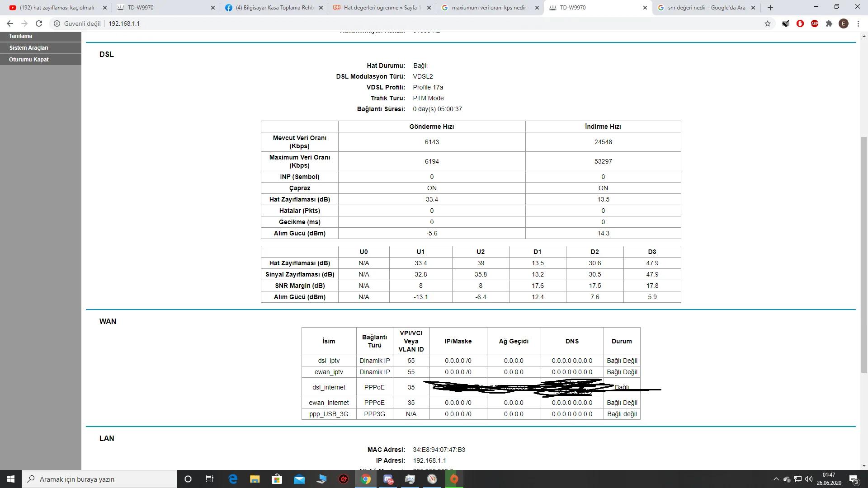Open the Chrome profile avatar E

844,23
